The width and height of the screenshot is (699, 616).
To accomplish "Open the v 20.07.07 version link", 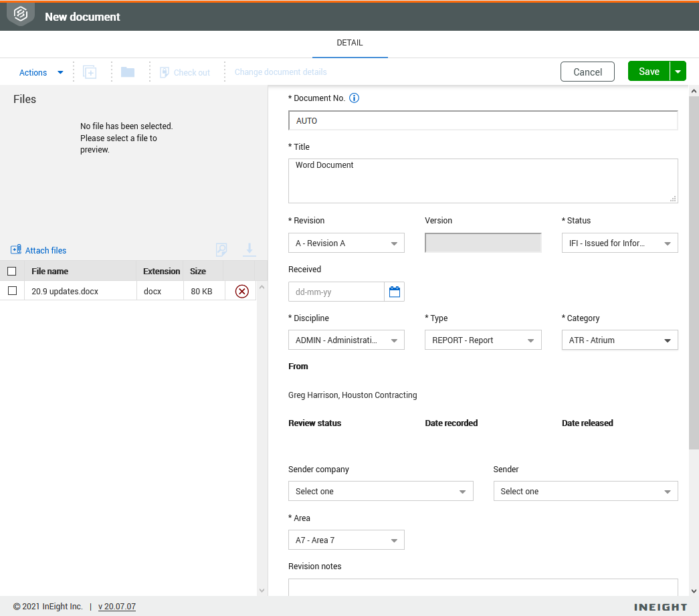I will tap(116, 607).
